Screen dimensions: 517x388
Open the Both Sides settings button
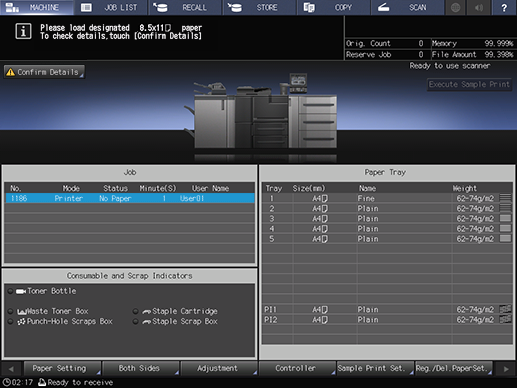(141, 368)
